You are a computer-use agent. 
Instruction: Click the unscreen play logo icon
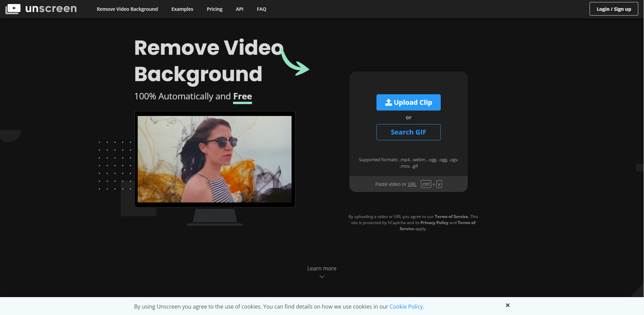pos(13,9)
